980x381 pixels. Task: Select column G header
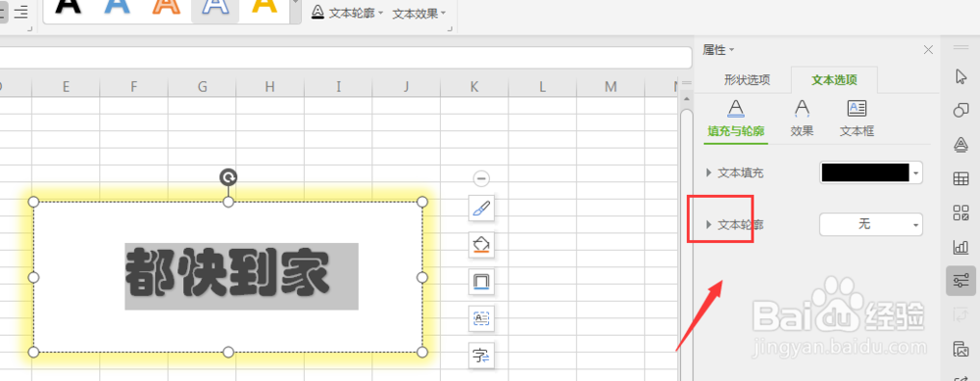tap(202, 87)
